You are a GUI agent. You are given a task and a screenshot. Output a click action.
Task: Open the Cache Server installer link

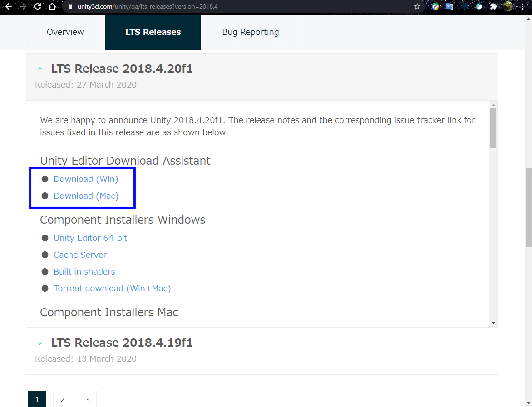pos(80,255)
